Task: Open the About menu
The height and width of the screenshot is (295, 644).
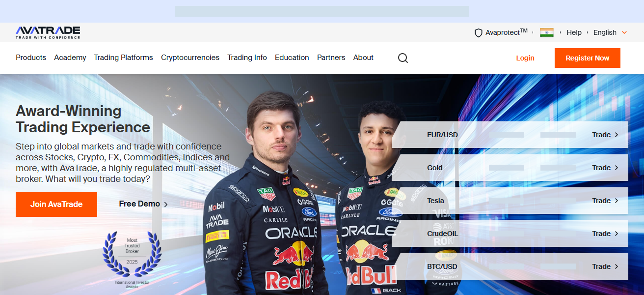Action: click(363, 58)
